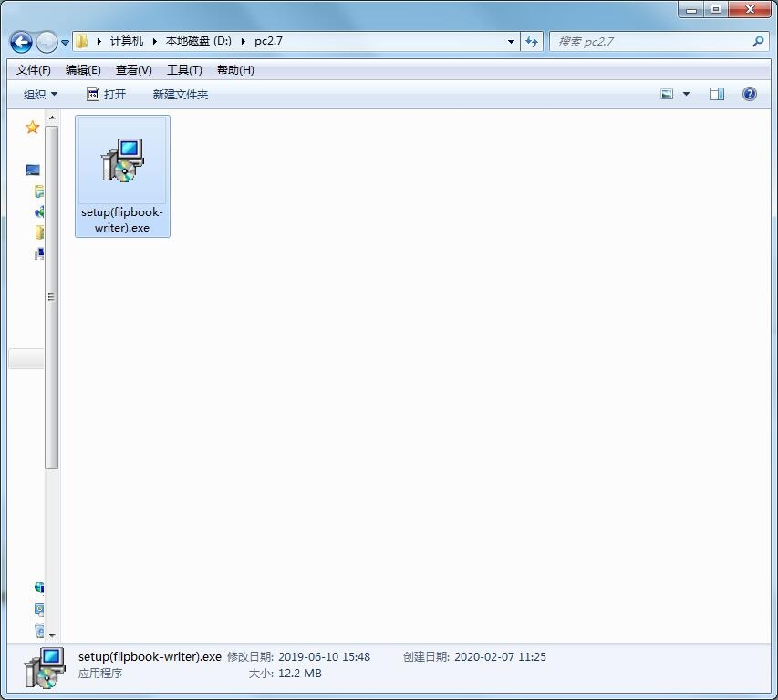
Task: Open the 组织 dropdown menu
Action: pyautogui.click(x=40, y=94)
